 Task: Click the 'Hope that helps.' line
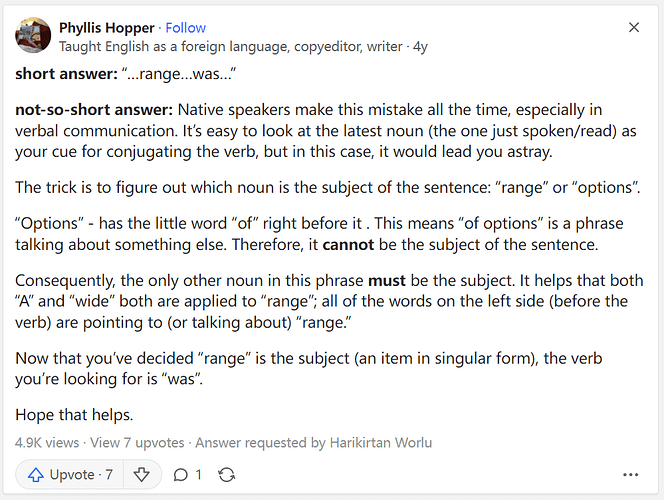[74, 415]
